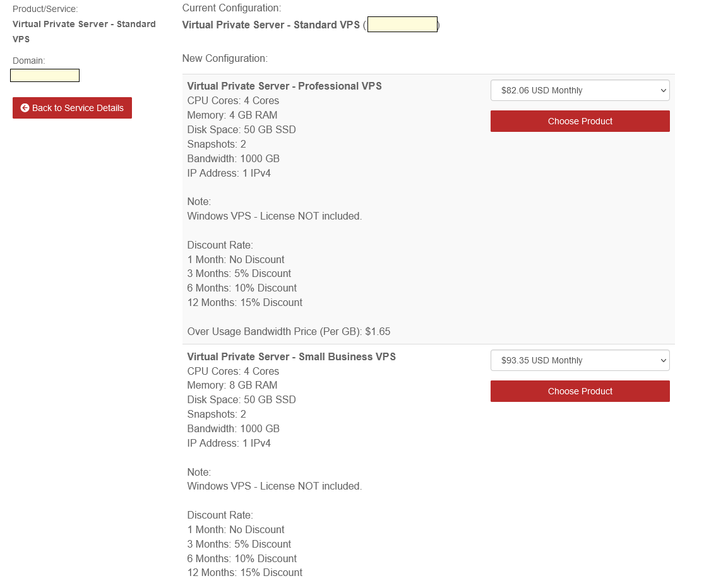Click the back arrow icon in Service Details button
Viewport: 716px width, 588px height.
pyautogui.click(x=25, y=108)
